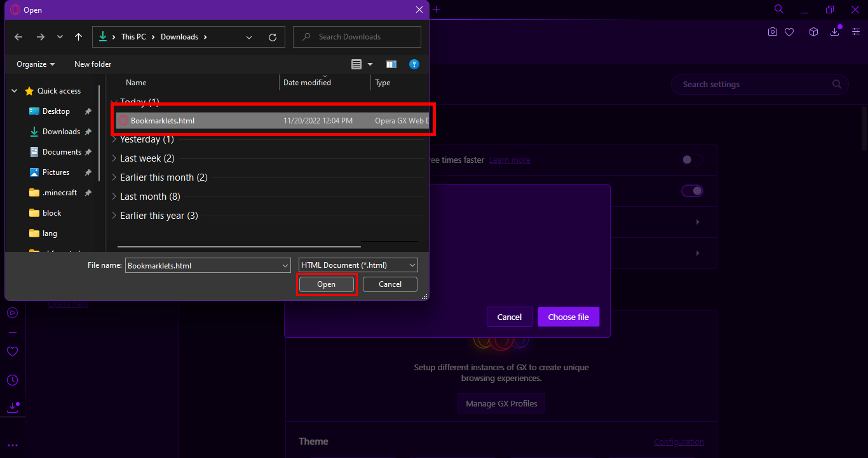Viewport: 868px width, 458px height.
Task: Open sidebar three-dots setup menu
Action: 12,445
